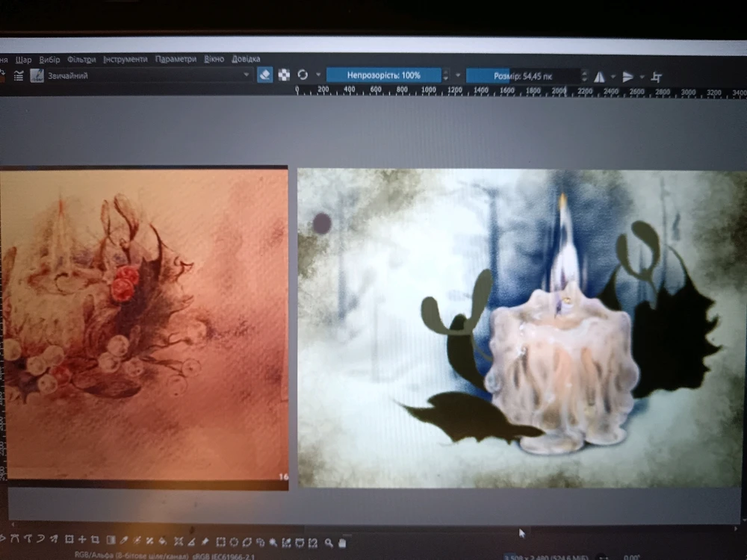The image size is (747, 560).
Task: Open the Інструменти menu
Action: point(125,59)
